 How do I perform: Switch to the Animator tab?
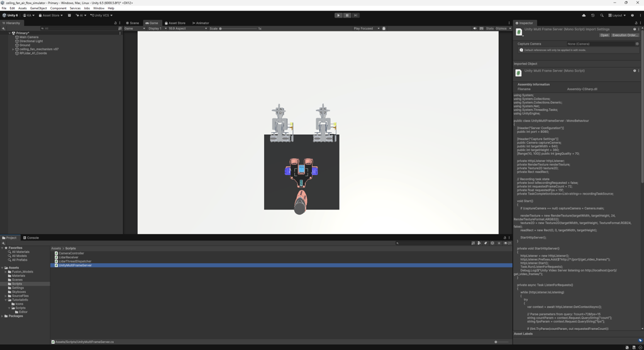201,23
